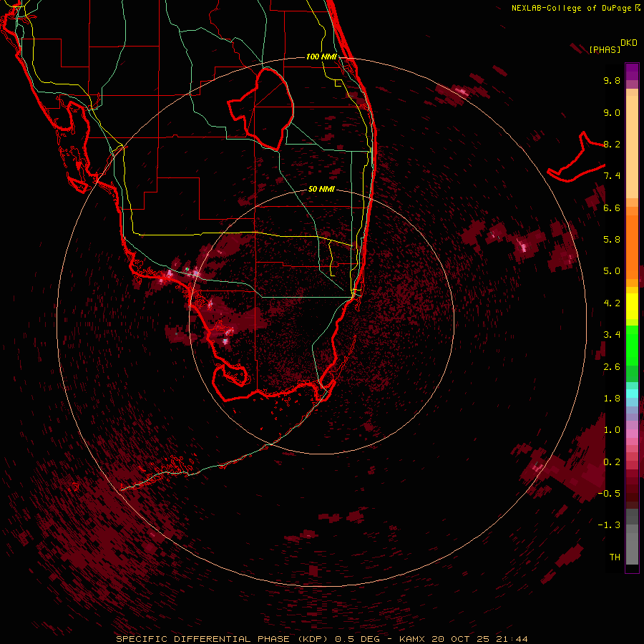Image resolution: width=644 pixels, height=644 pixels.
Task: Click the [PHAS] label above the color scale
Action: (x=605, y=50)
